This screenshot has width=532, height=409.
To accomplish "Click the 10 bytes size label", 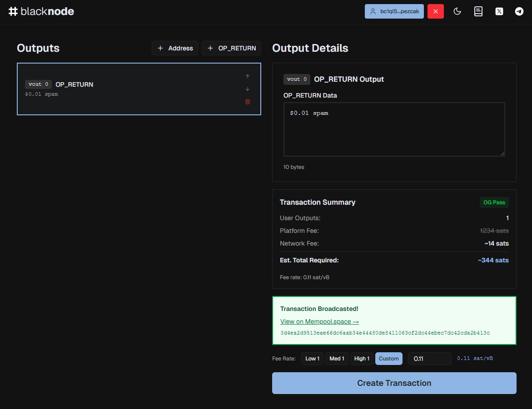I will (x=294, y=167).
